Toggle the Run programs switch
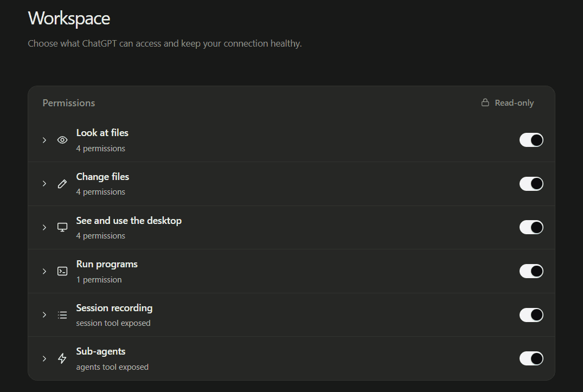The image size is (583, 392). [x=531, y=271]
